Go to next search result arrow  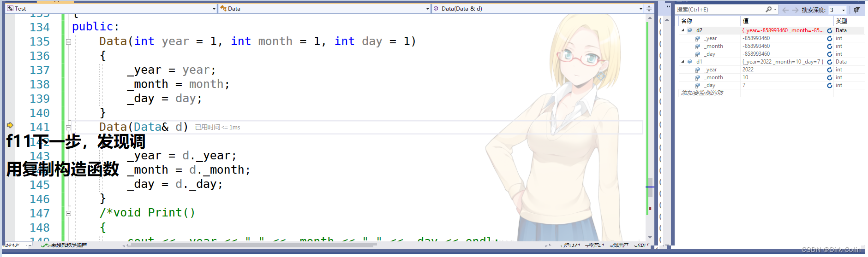point(795,10)
